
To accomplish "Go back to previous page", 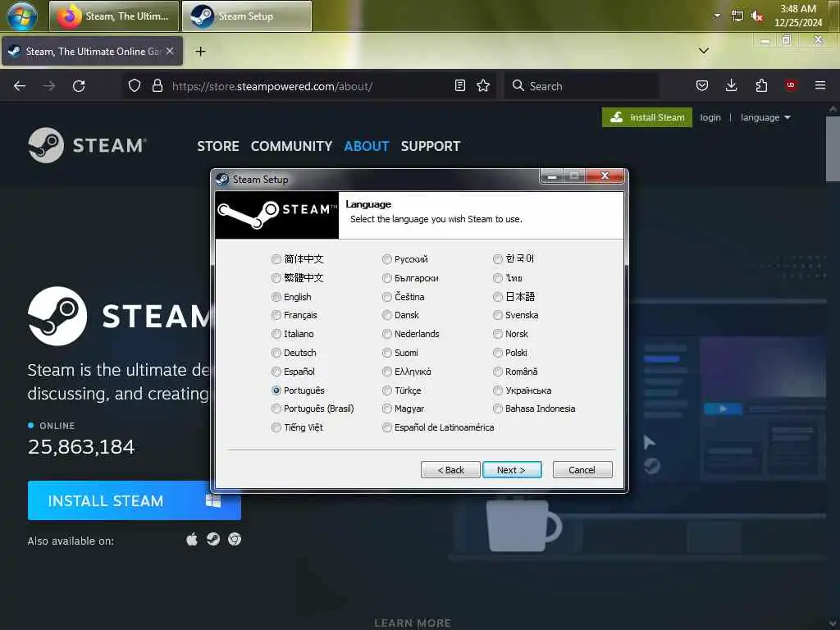I will click(20, 85).
